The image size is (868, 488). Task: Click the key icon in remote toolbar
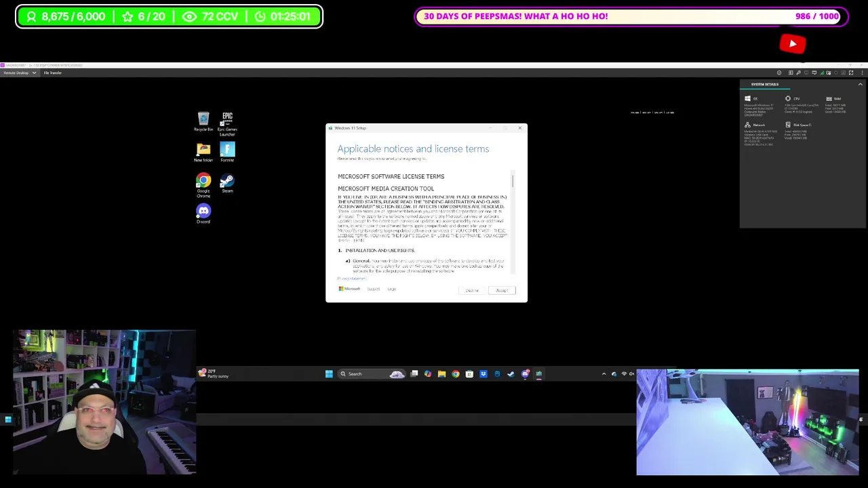coord(798,73)
